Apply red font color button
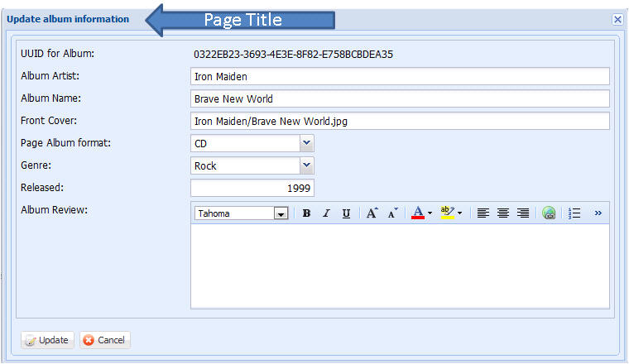 coord(418,213)
